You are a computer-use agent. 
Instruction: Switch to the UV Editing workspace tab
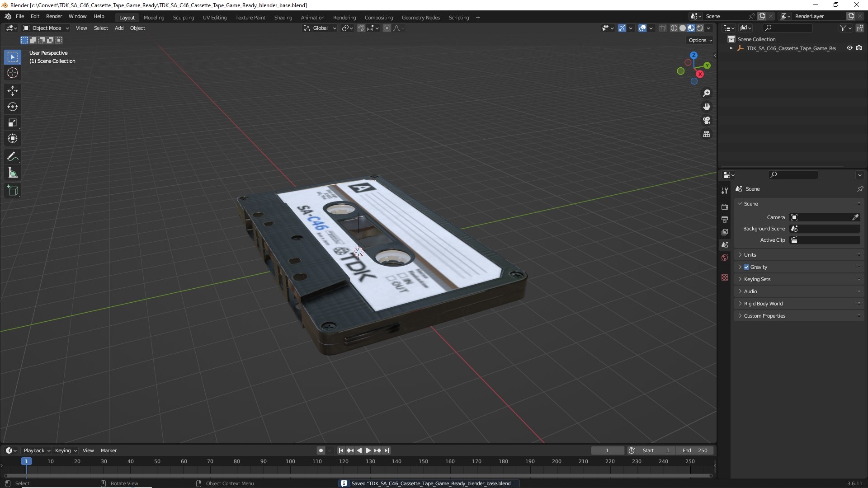click(215, 18)
